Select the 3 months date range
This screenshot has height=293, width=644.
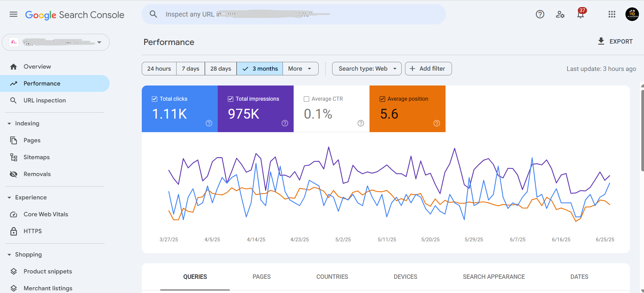pyautogui.click(x=260, y=69)
